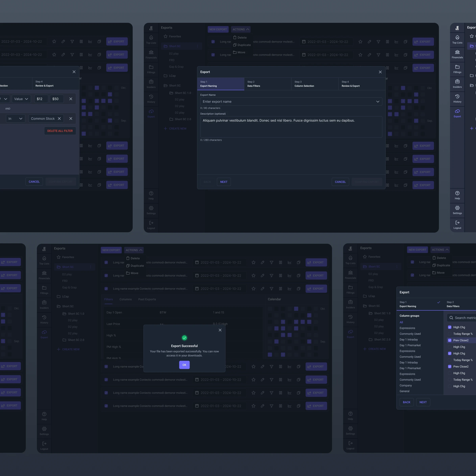Click the bright Logout sidebar icon
Image resolution: width=476 pixels, height=476 pixels.
point(457,223)
